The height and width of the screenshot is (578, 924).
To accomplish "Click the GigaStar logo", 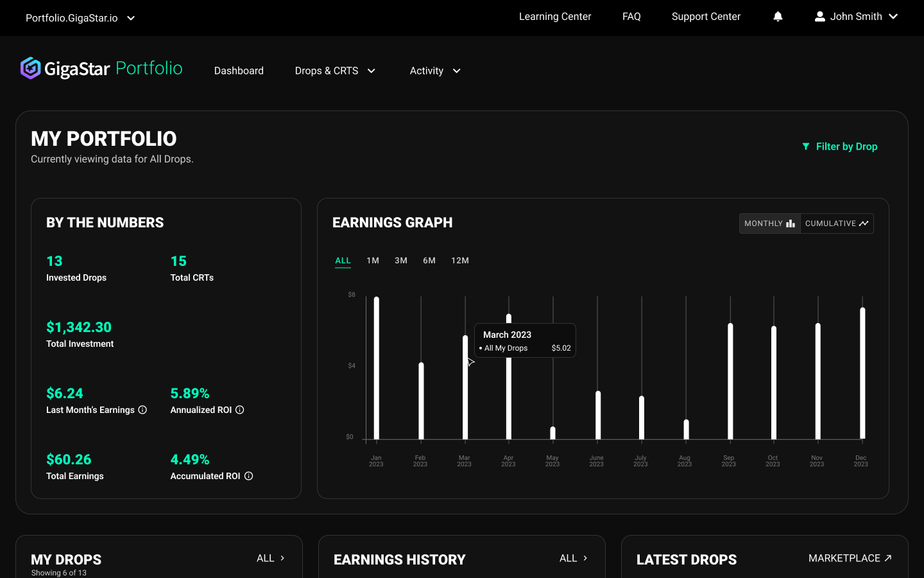I will coord(30,68).
